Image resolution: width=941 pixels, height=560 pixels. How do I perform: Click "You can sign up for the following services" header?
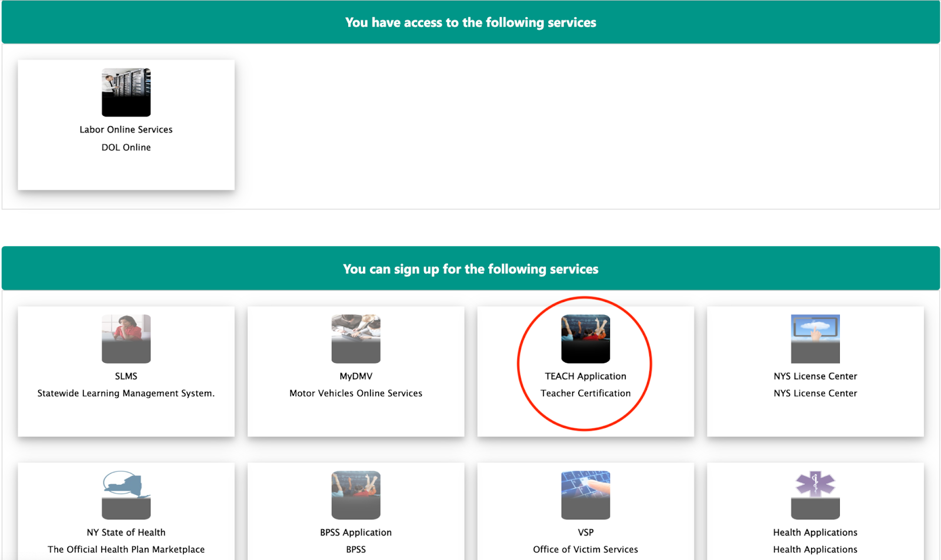point(470,269)
